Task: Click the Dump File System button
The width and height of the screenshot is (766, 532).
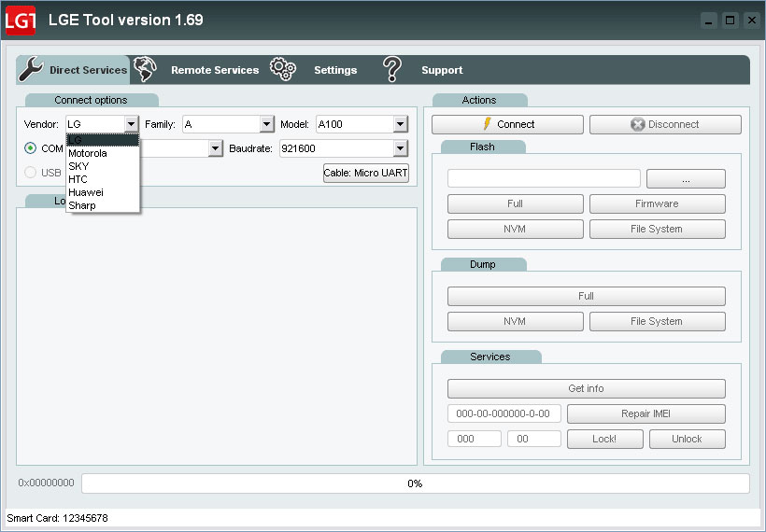Action: (657, 321)
